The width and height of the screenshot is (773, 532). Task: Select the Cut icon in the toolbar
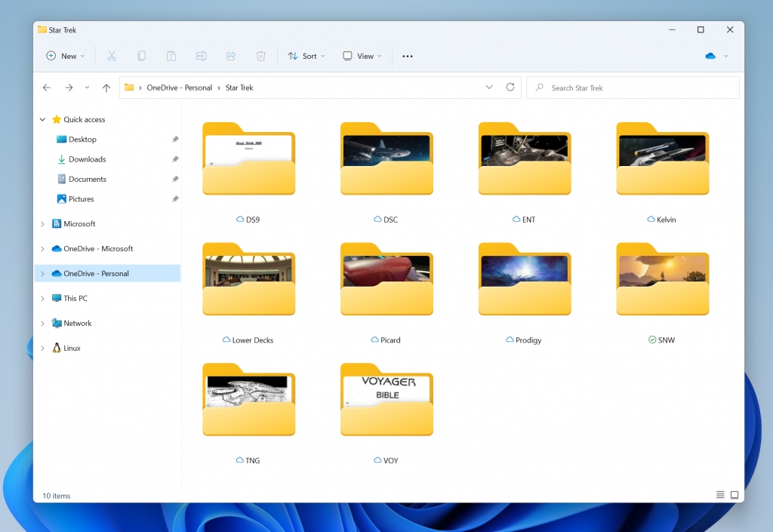click(112, 55)
